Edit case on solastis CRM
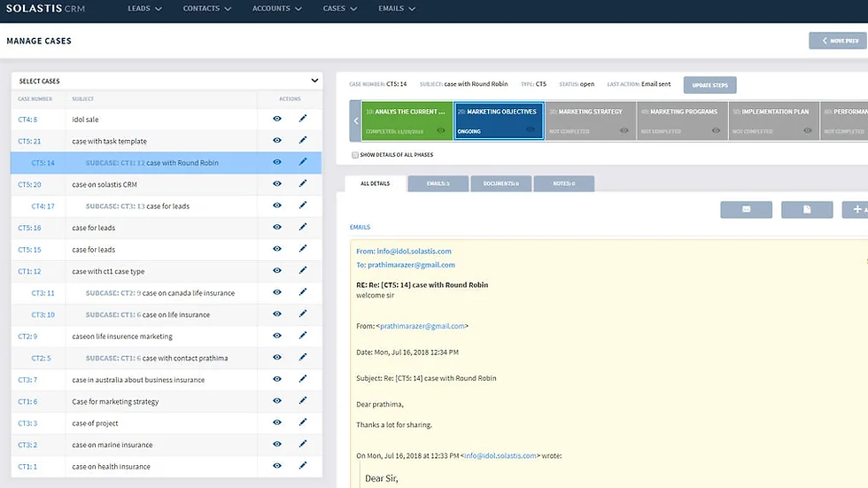868x488 pixels. [x=303, y=183]
